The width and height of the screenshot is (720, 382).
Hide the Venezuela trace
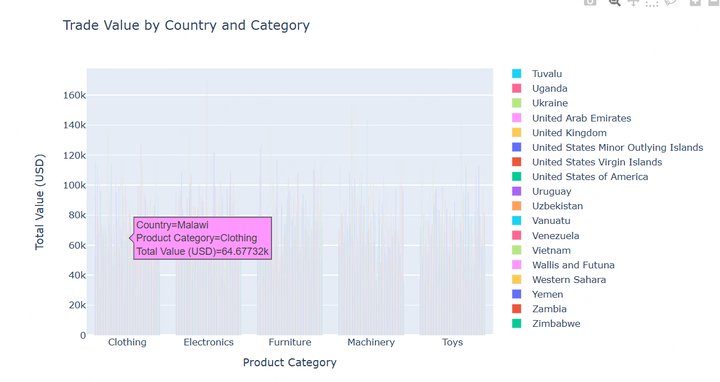[546, 236]
